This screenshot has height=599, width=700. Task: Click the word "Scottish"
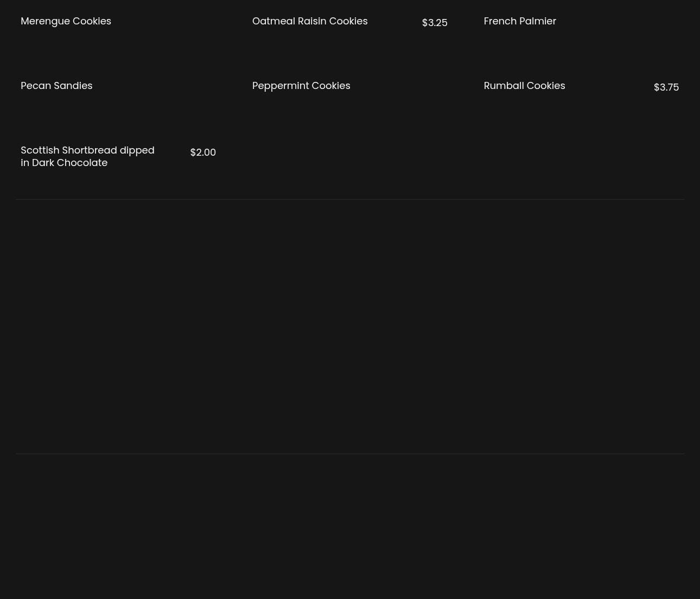tap(40, 150)
